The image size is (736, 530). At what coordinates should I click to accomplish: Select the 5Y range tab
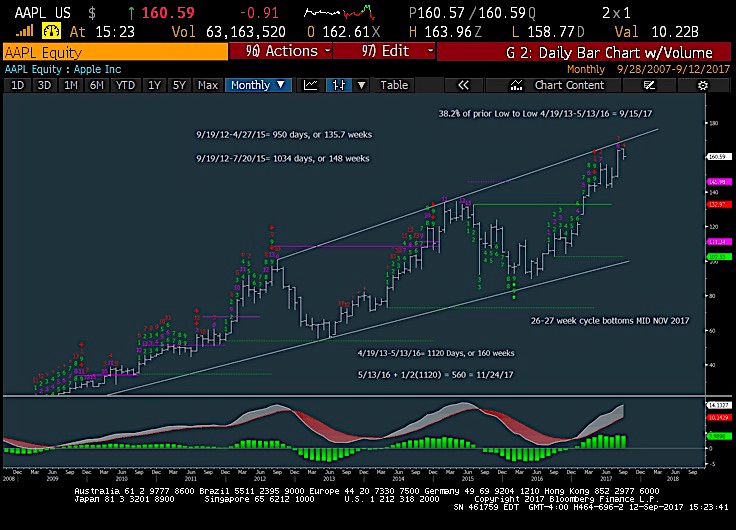coord(179,85)
